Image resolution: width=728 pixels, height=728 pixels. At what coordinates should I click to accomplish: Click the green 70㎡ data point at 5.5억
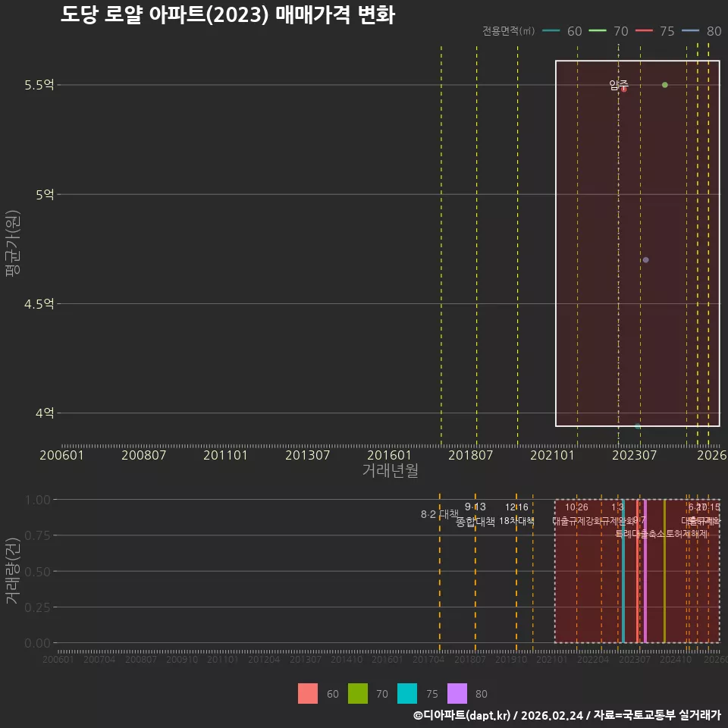point(665,85)
